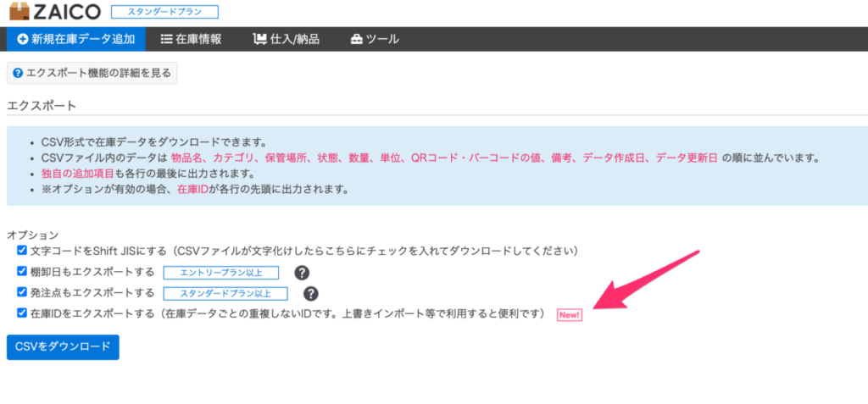The image size is (868, 404).
Task: Click the New! badge
Action: pos(570,315)
